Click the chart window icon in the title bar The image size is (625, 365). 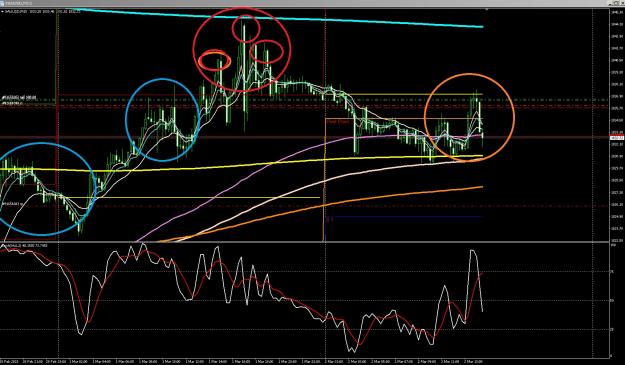tap(2, 3)
